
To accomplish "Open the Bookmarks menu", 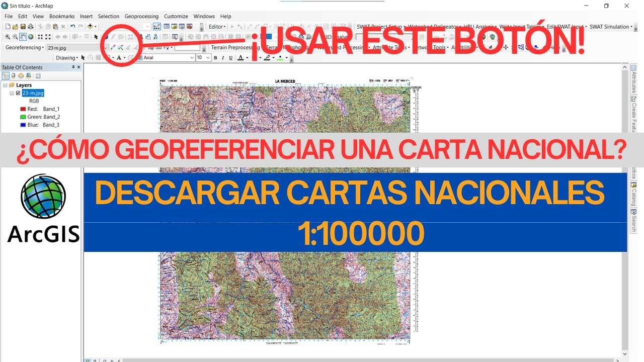I will click(62, 16).
